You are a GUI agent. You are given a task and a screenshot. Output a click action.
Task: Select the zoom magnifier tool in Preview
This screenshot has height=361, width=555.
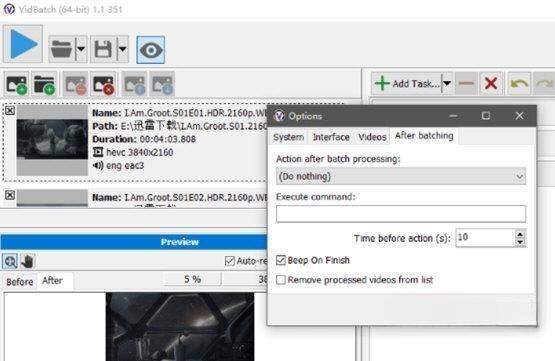coord(10,261)
